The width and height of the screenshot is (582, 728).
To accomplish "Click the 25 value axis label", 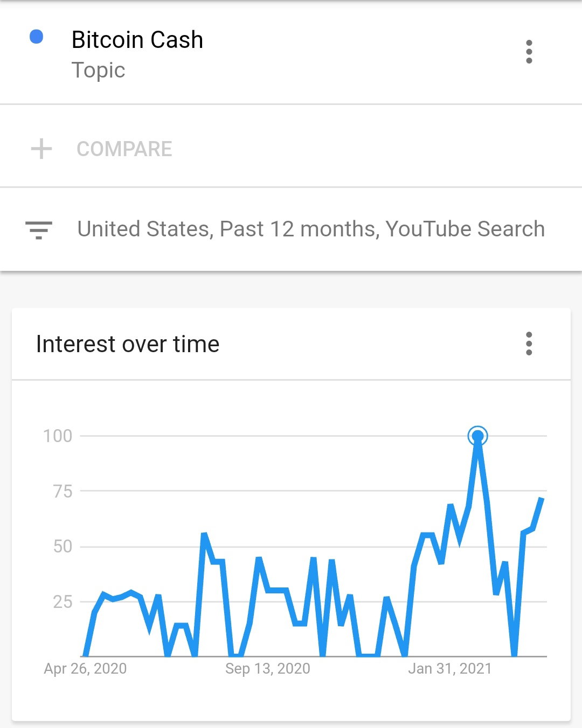I will tap(63, 602).
